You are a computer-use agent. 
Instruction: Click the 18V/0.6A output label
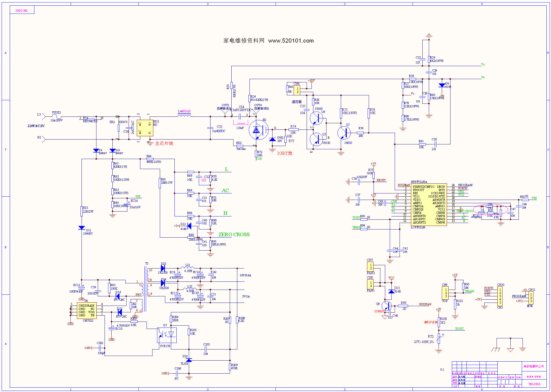pyautogui.click(x=245, y=275)
